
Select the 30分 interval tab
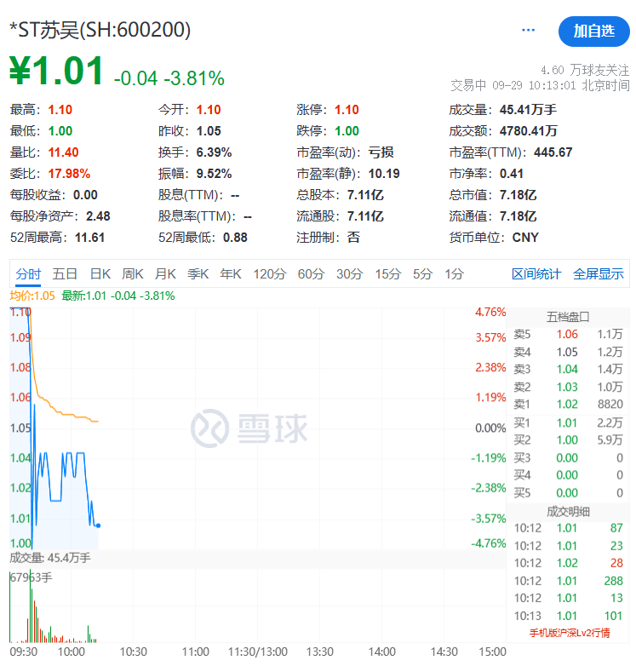(349, 273)
